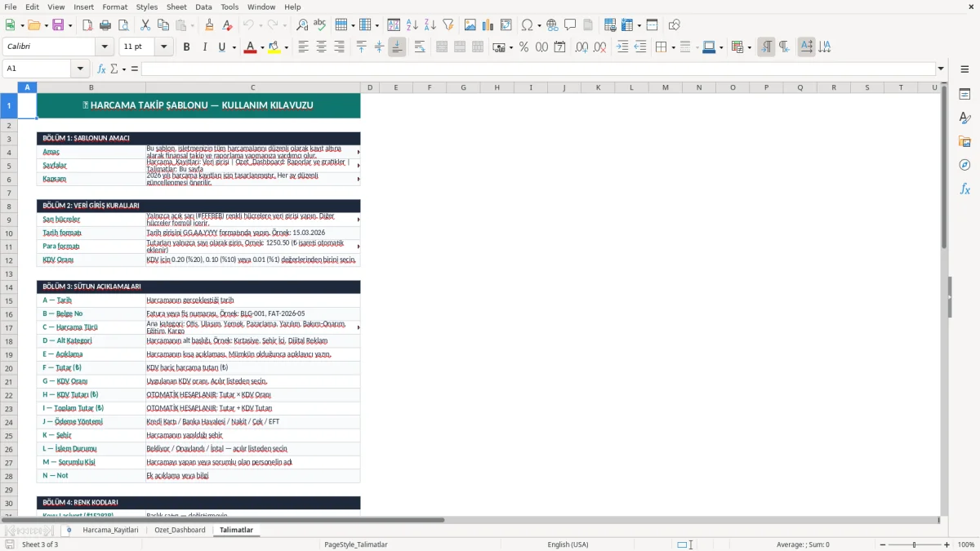Open the sidebar Styles deck
Image resolution: width=980 pixels, height=551 pixels.
[964, 118]
